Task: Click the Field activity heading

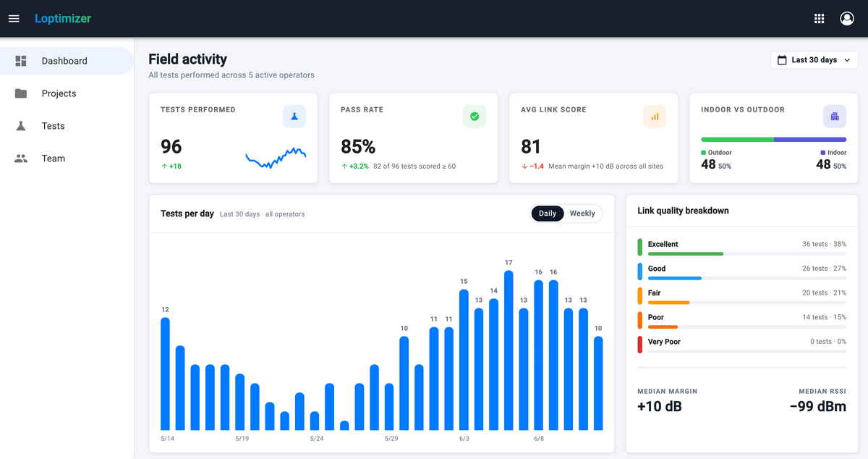Action: [x=187, y=59]
